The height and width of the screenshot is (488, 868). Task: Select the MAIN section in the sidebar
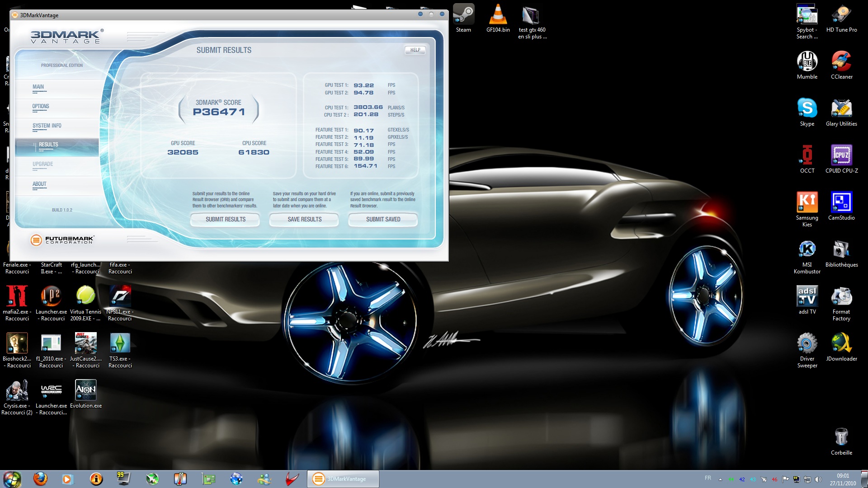pos(38,87)
